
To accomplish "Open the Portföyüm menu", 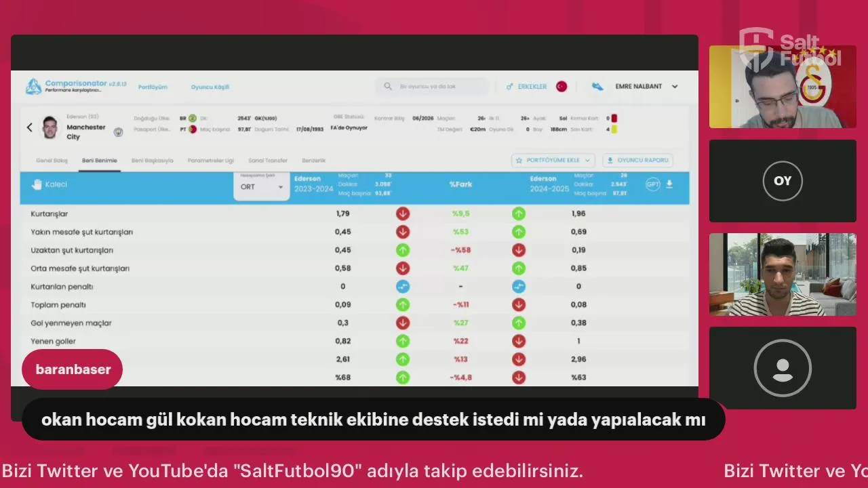I will (153, 87).
